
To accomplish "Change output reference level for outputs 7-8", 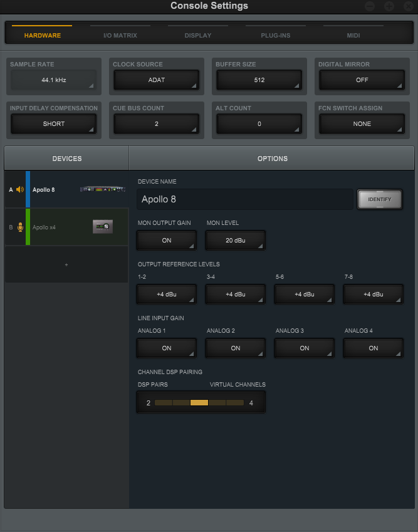I will point(374,294).
